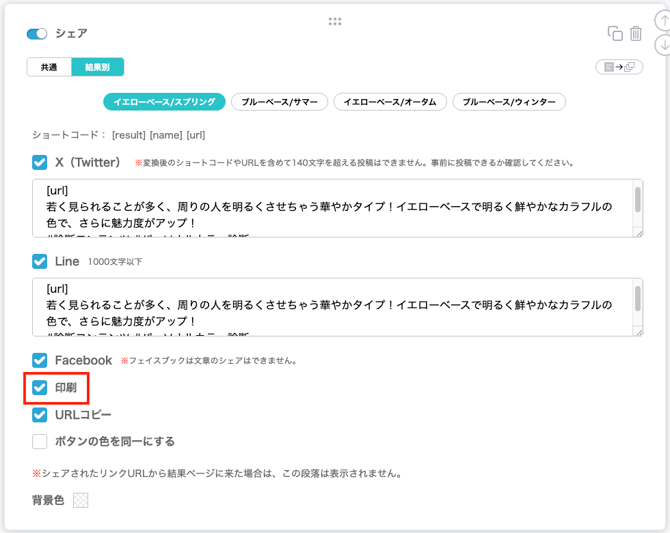
Task: Click the シェアされたリンクURL notice text
Action: 217,473
